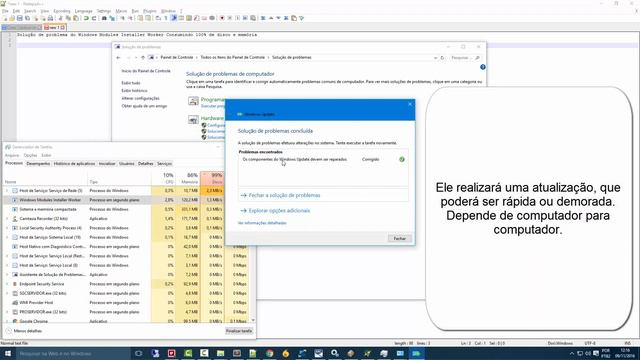
Task: Open the Encoding menu in Notepad++
Action: coord(62,11)
